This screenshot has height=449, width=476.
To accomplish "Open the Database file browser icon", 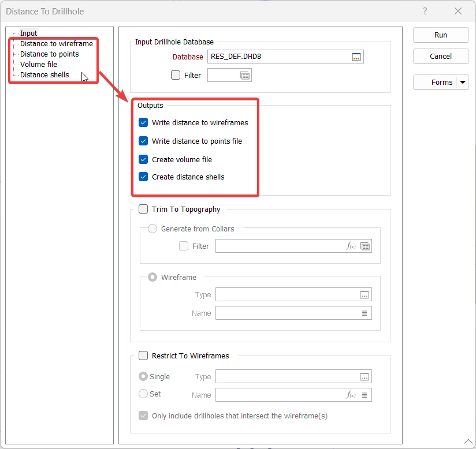I will tap(356, 57).
